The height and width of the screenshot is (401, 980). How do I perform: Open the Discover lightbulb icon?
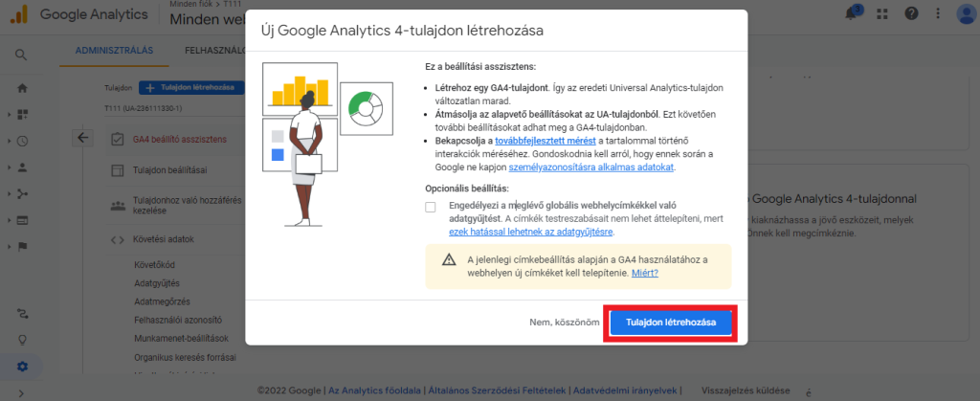23,340
